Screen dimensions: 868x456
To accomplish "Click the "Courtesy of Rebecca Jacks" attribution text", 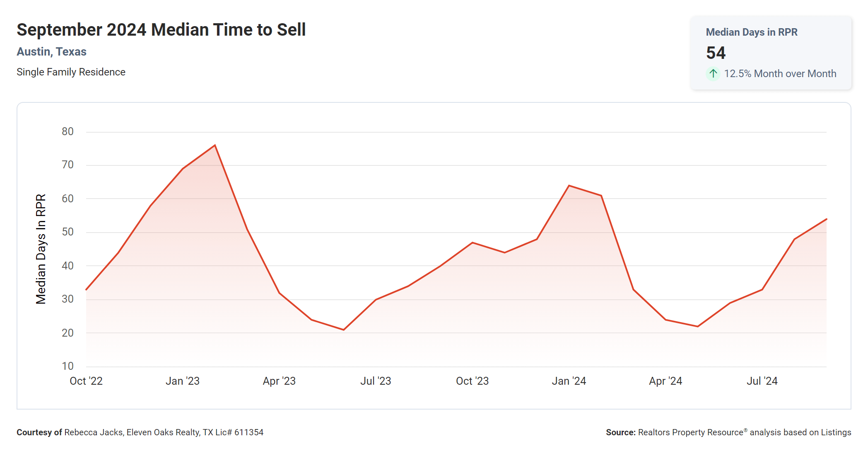I will coord(140,432).
